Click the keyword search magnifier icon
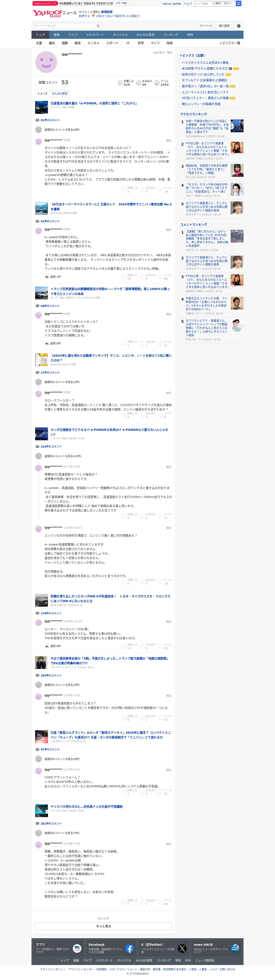 tap(98, 26)
